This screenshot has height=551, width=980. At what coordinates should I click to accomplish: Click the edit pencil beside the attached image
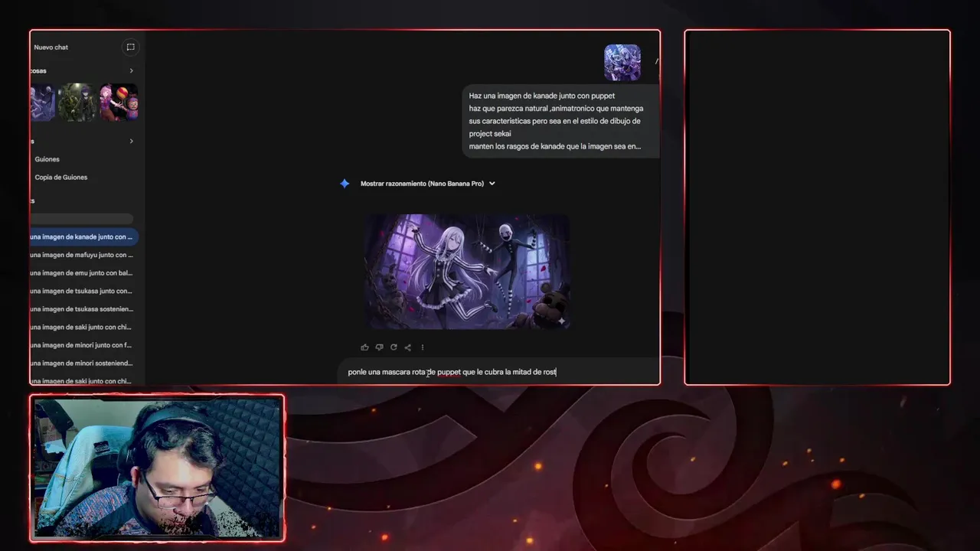(x=656, y=60)
